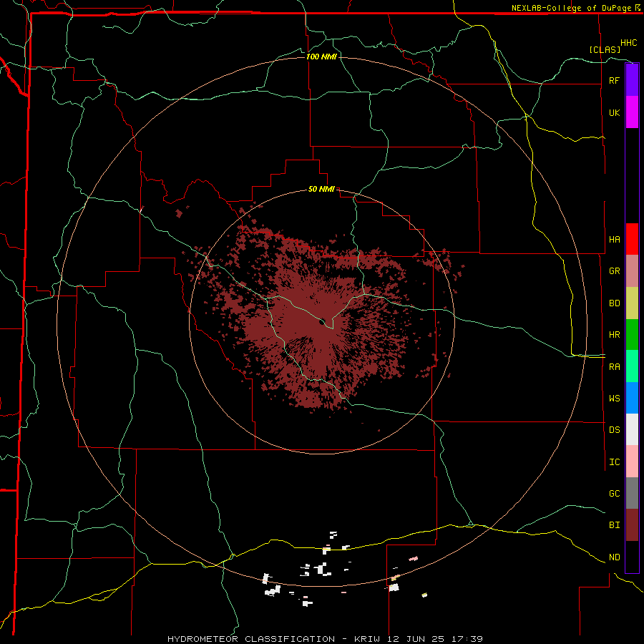644x644 pixels.
Task: Click the 100 NMI range ring label
Action: (321, 57)
